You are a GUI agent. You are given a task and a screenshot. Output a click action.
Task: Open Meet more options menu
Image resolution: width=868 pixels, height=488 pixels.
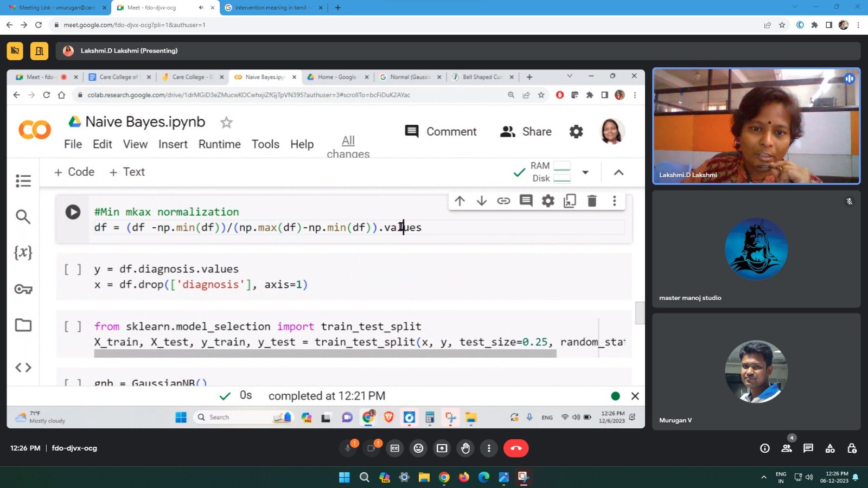point(489,448)
